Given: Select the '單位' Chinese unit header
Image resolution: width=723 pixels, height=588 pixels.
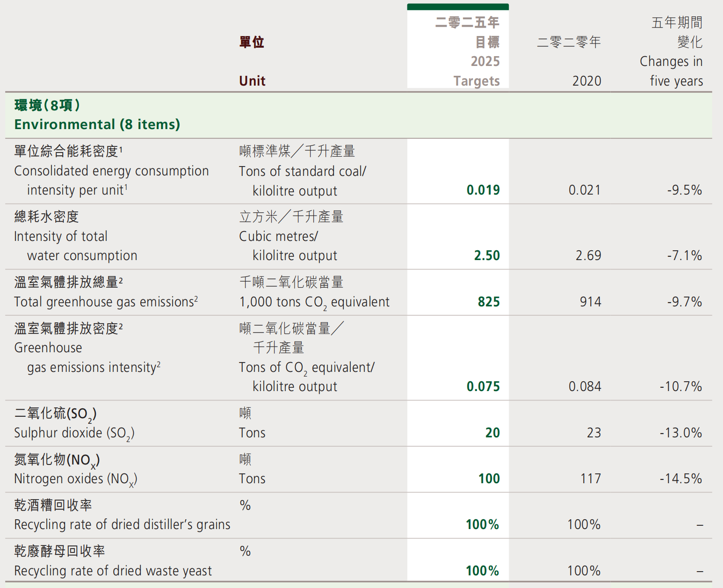Looking at the screenshot, I should [x=252, y=42].
